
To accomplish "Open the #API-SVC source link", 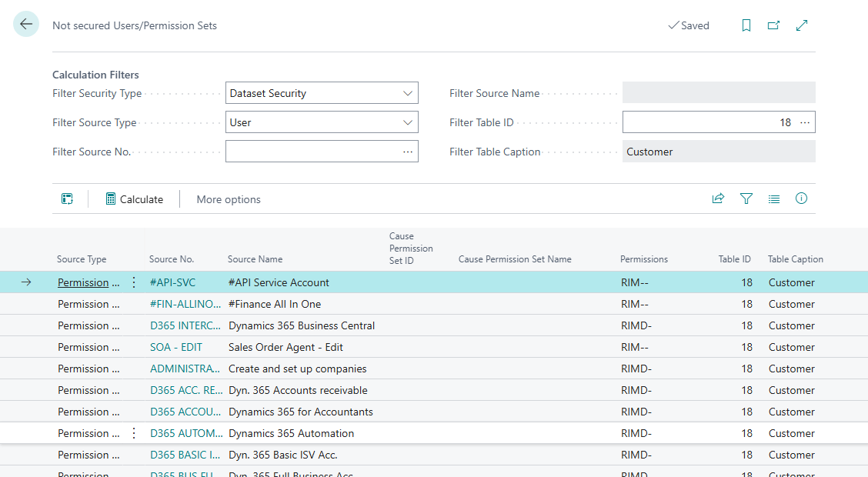I will coord(172,282).
